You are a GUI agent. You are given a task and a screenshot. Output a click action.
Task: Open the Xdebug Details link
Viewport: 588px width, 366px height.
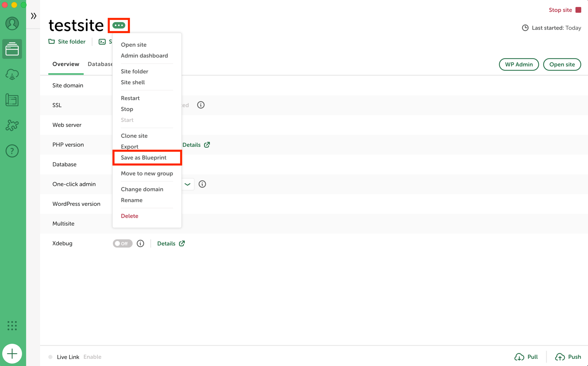click(x=171, y=244)
